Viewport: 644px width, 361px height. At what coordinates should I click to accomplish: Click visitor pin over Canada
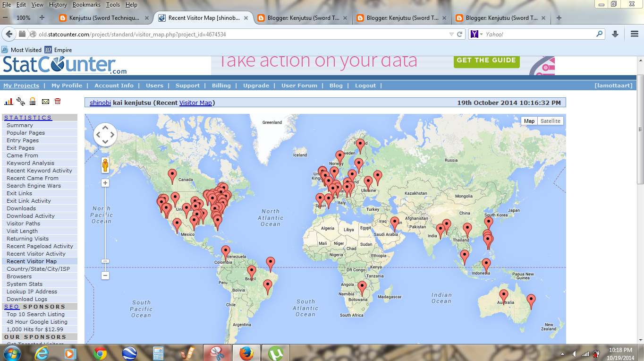[x=172, y=176]
